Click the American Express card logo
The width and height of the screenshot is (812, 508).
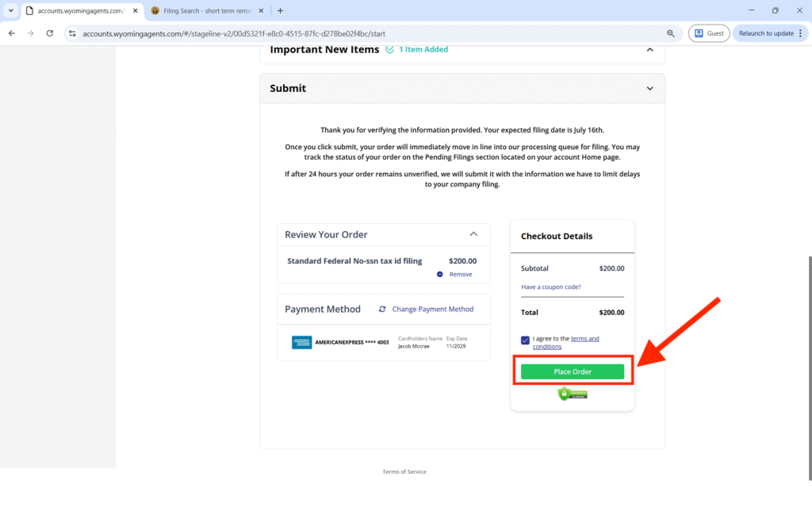[x=301, y=343]
